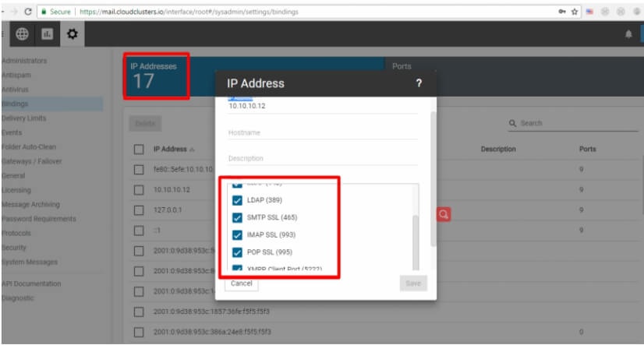The width and height of the screenshot is (644, 345).
Task: Sort by IP Address column header
Action: click(170, 149)
